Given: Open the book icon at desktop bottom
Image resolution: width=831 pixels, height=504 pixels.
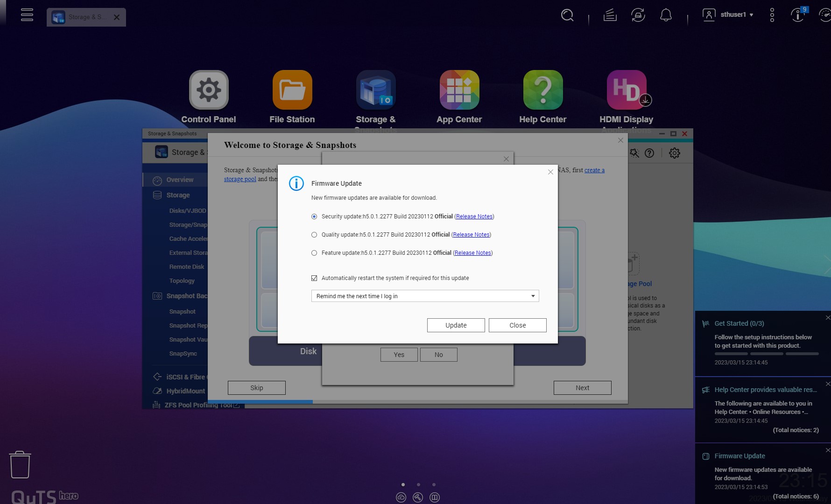Looking at the screenshot, I should tap(435, 497).
